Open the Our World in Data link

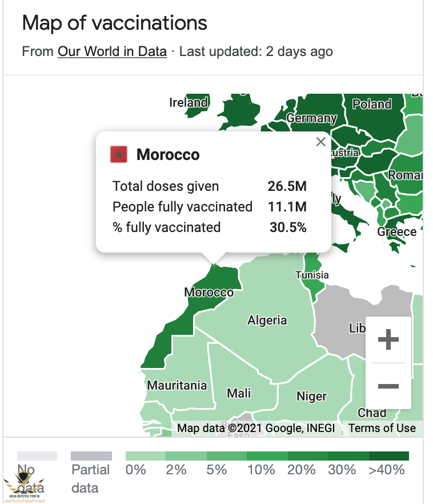click(112, 51)
